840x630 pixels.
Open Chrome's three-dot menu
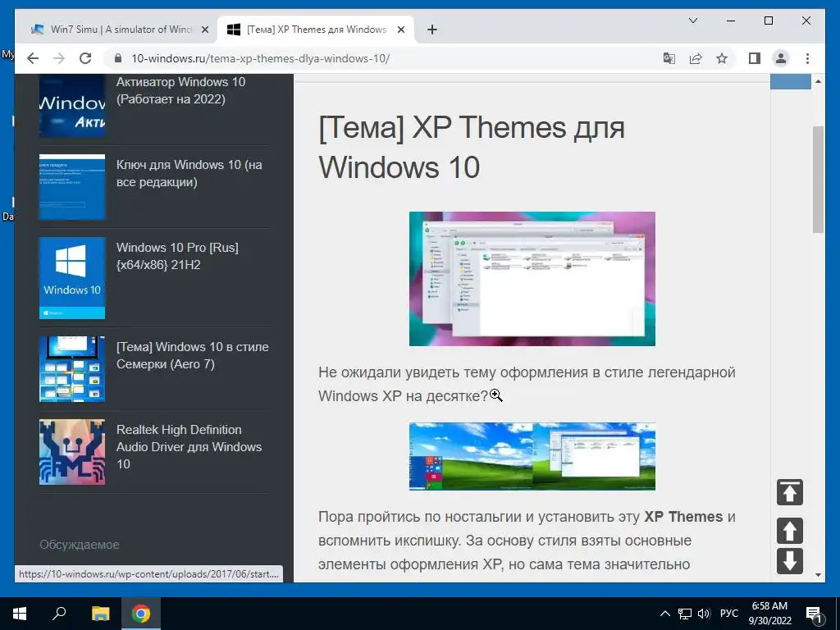[807, 58]
